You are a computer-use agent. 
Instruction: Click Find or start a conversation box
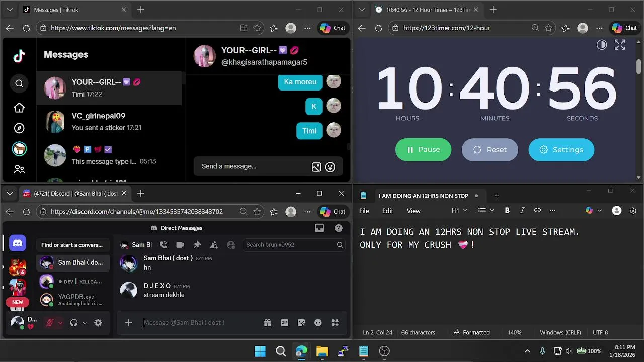click(72, 245)
